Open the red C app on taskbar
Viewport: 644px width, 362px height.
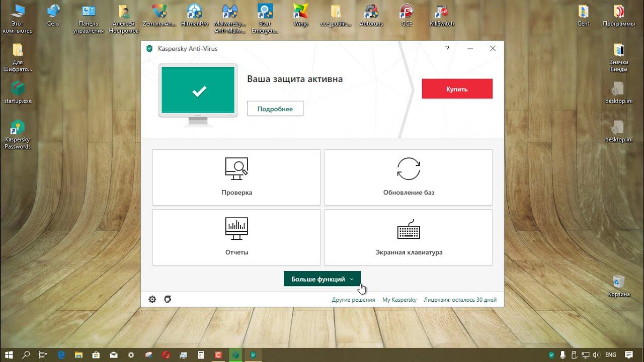tap(218, 355)
